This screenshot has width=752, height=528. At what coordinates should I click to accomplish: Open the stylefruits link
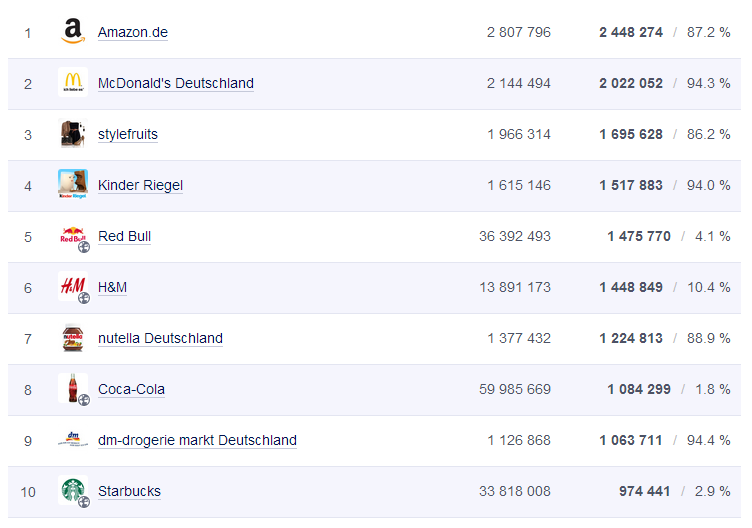tap(127, 134)
